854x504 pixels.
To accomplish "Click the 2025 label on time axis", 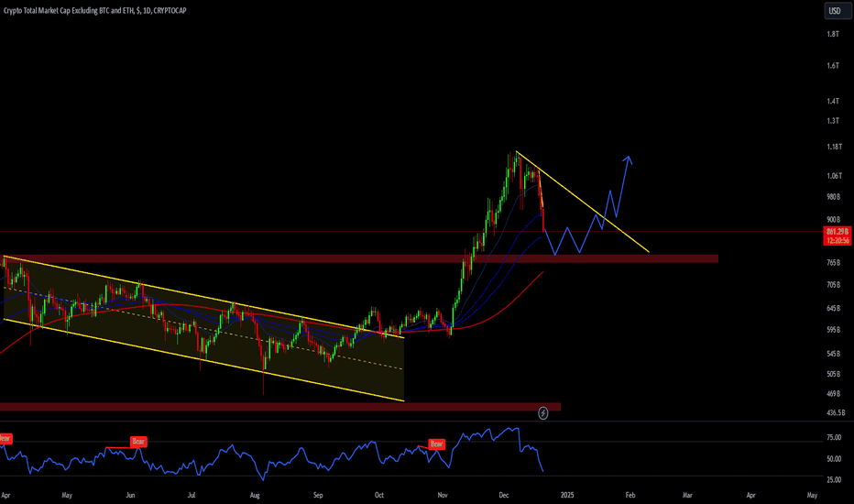I will (567, 495).
